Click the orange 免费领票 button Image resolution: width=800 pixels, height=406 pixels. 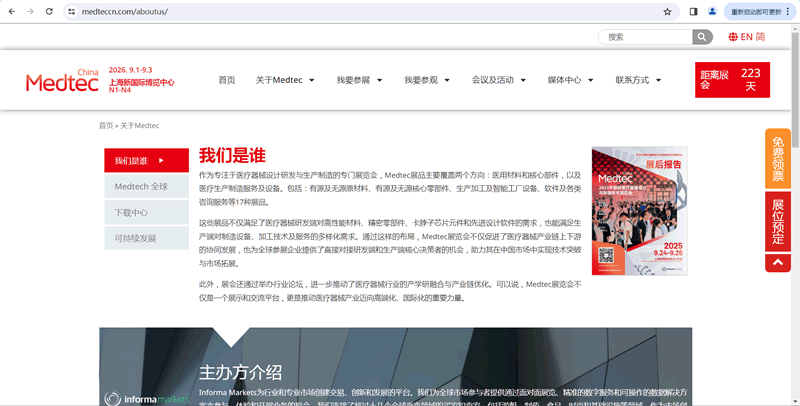click(777, 158)
